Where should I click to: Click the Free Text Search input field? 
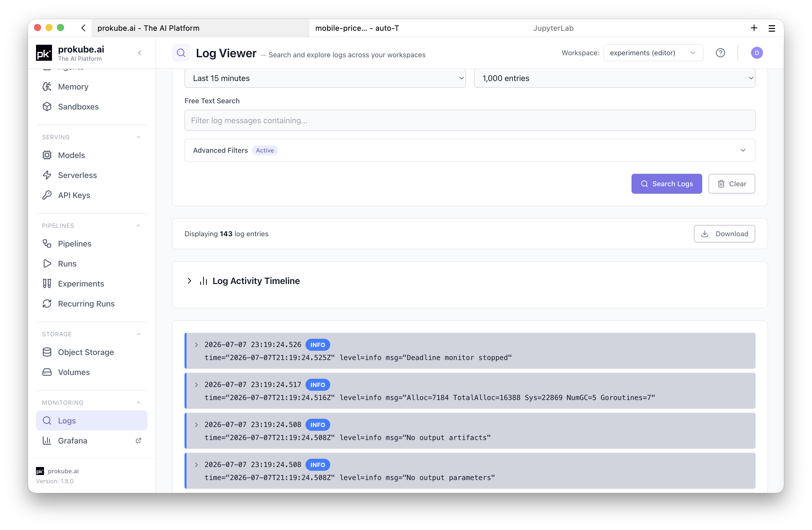tap(470, 120)
